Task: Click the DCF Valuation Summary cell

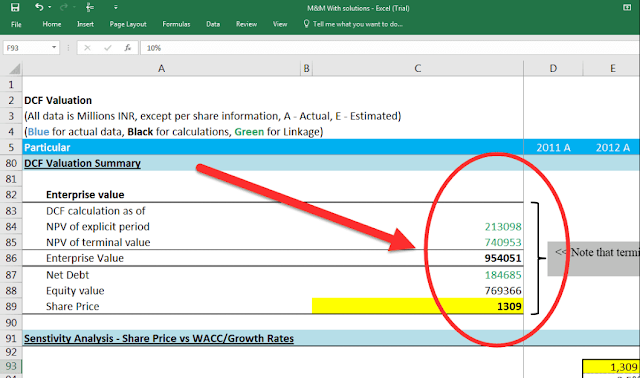Action: [x=82, y=163]
